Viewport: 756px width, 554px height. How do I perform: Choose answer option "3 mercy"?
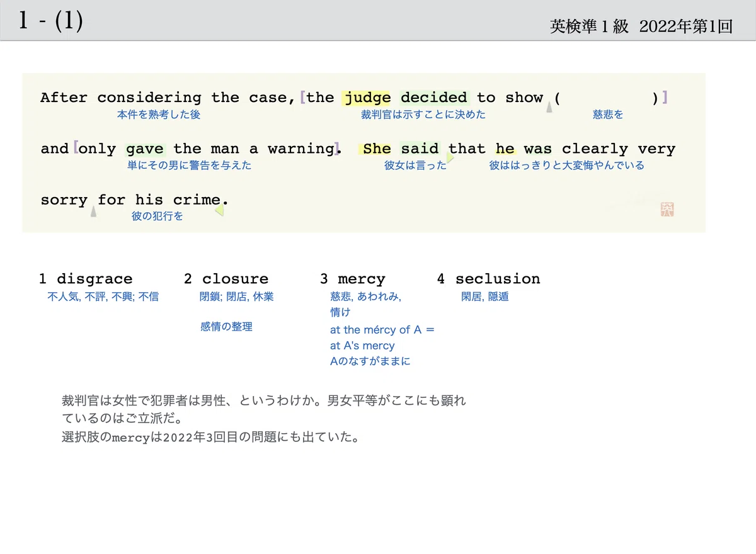point(352,279)
